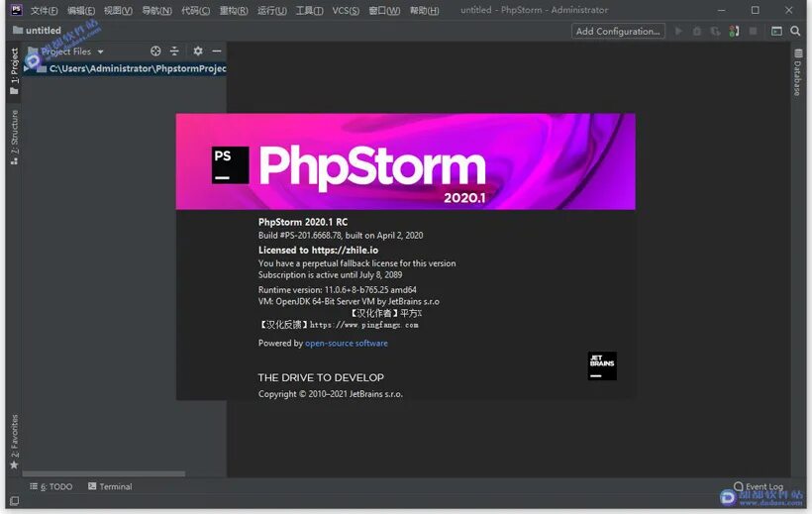Open the project structure window icon in the toolbar
This screenshot has width=812, height=514.
(776, 31)
